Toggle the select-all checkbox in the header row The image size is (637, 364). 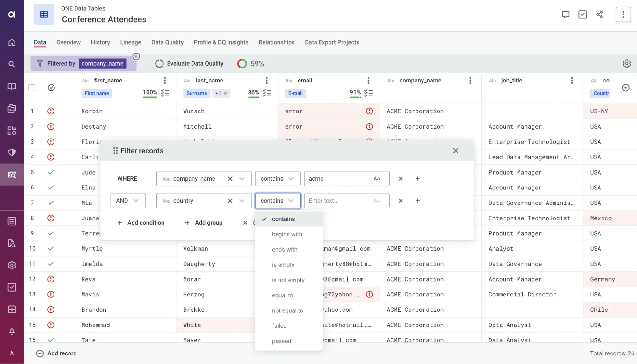[32, 88]
